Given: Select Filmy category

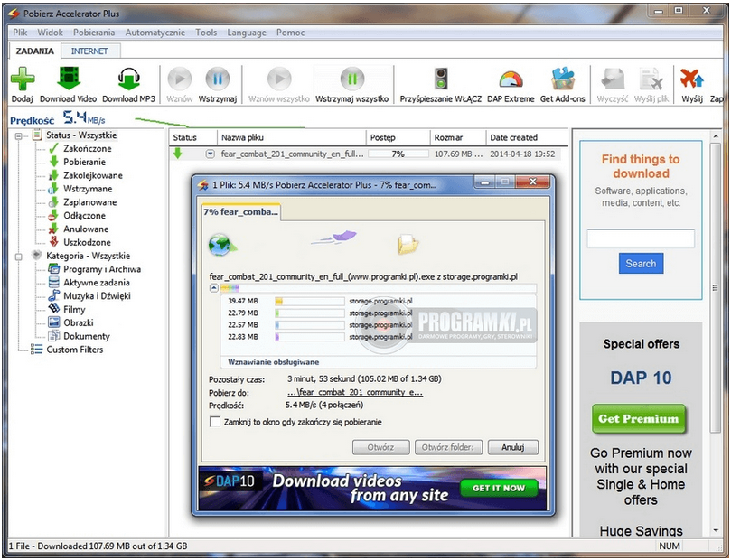Looking at the screenshot, I should pyautogui.click(x=74, y=310).
